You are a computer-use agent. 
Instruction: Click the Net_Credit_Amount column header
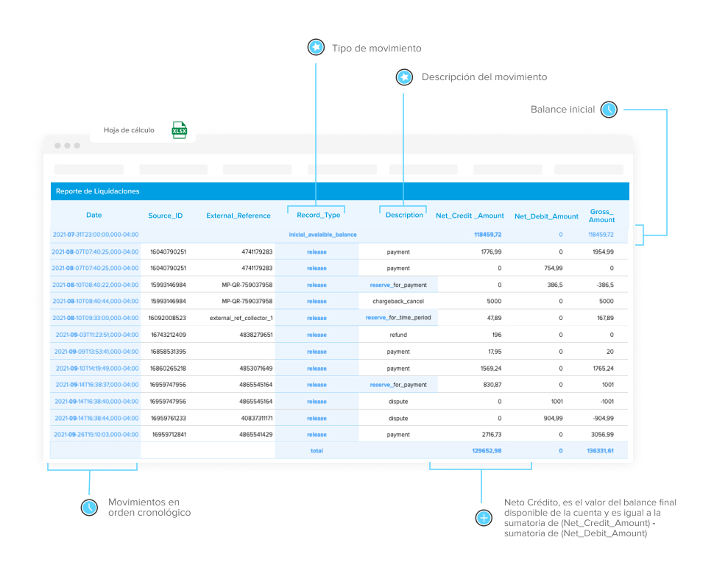[x=470, y=216]
